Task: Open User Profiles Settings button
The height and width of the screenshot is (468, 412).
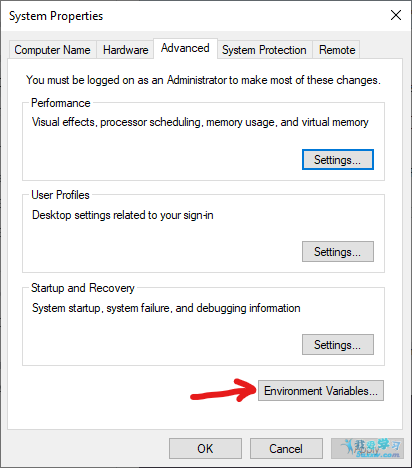Action: 338,252
